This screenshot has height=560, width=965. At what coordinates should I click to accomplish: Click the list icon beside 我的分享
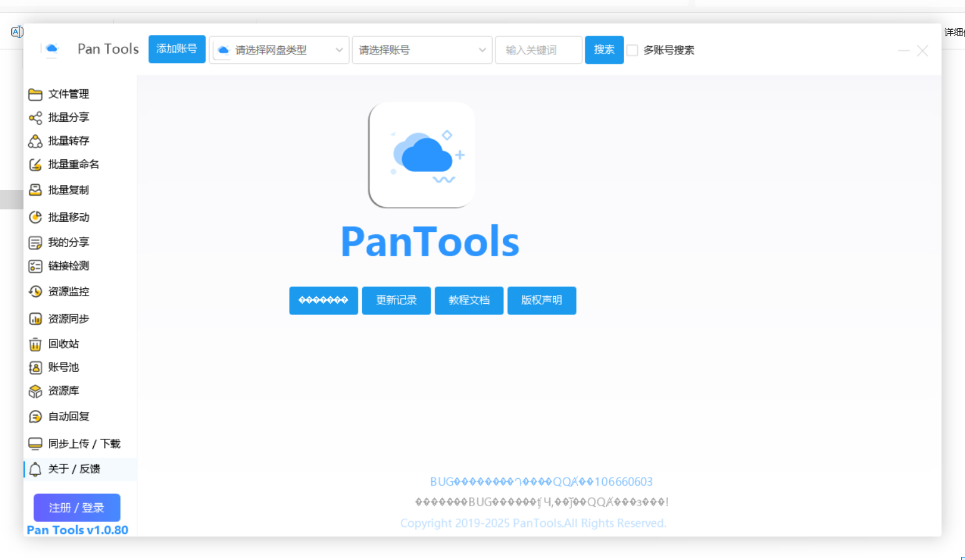tap(35, 242)
